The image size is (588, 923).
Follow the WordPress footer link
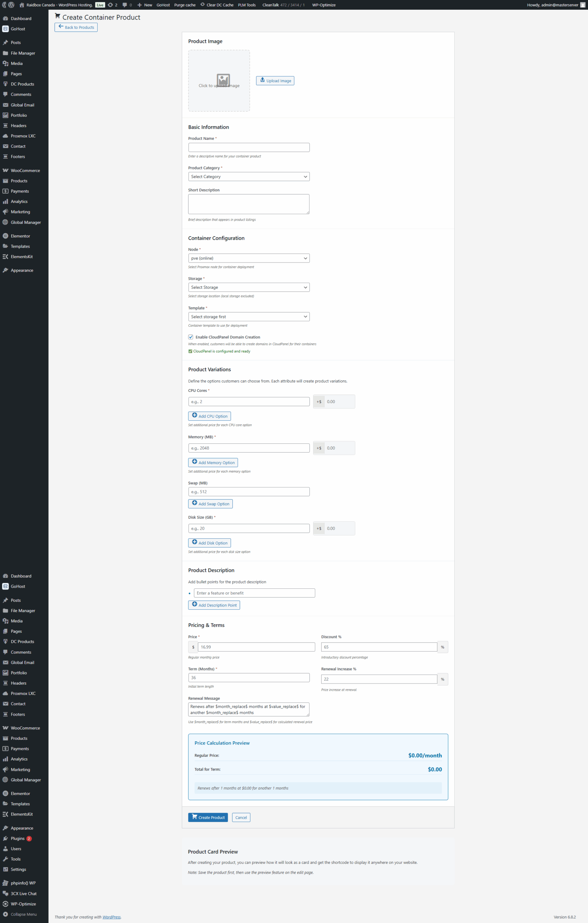111,917
